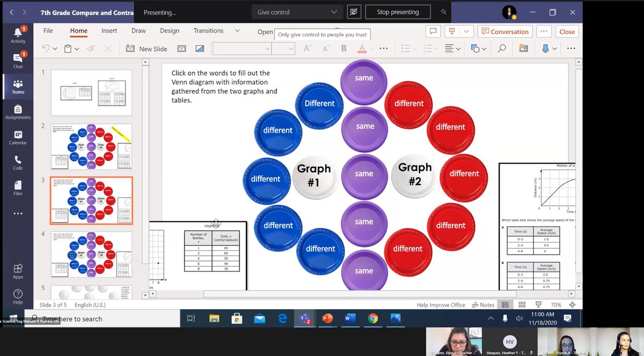644x356 pixels.
Task: Click the Graph #1 circle
Action: coord(314,176)
